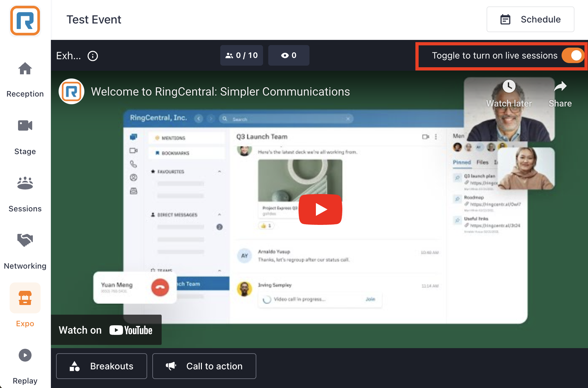This screenshot has height=388, width=588.
Task: Play the YouTube video
Action: coord(320,209)
